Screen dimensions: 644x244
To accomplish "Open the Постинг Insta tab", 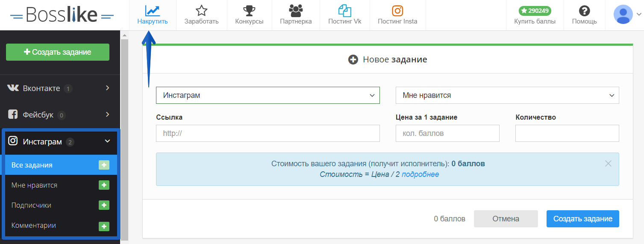I will coord(397,15).
